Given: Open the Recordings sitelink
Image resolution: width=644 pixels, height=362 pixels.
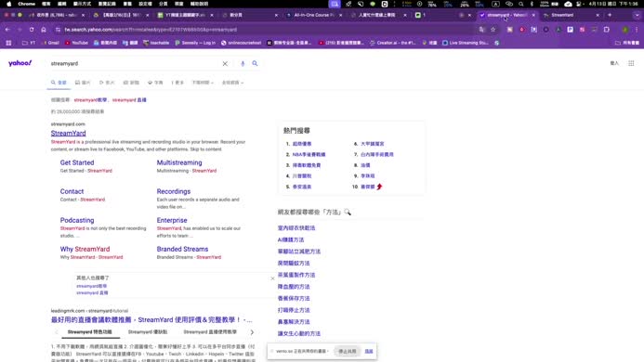Looking at the screenshot, I should (174, 191).
